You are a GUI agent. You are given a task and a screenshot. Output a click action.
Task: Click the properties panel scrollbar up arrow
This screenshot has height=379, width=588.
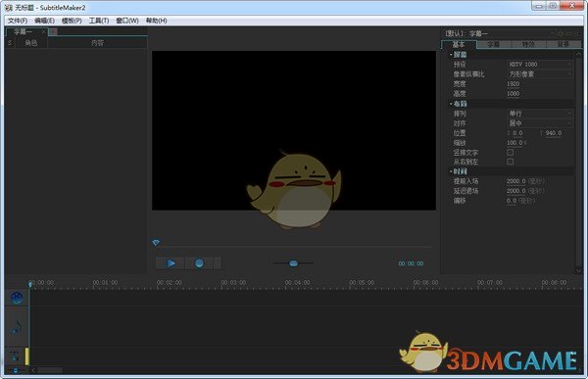[578, 54]
